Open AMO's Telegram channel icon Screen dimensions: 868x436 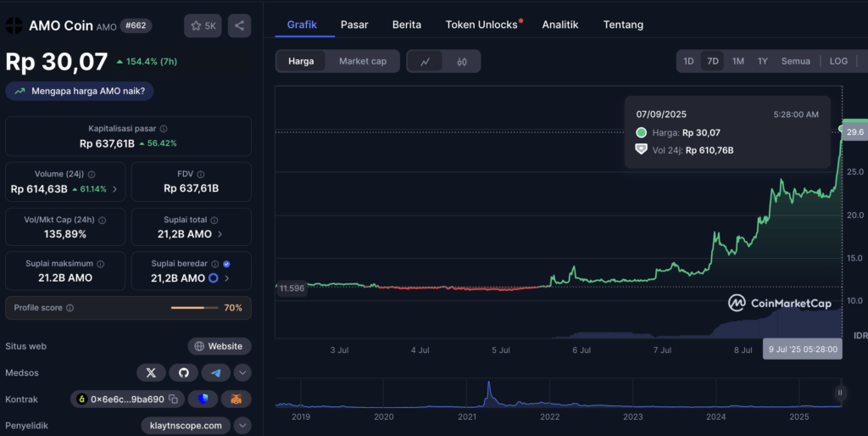click(216, 373)
